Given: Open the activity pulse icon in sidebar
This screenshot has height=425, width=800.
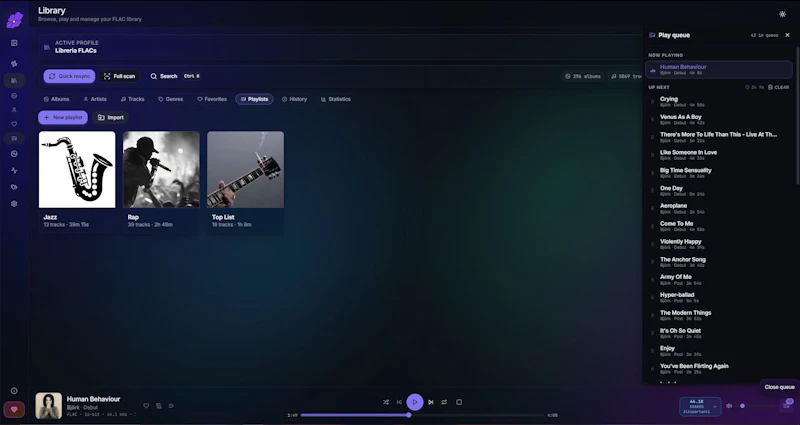Looking at the screenshot, I should tap(14, 170).
